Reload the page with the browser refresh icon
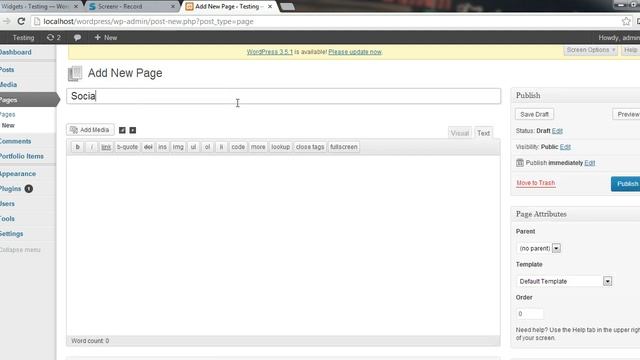This screenshot has height=360, width=640. tap(21, 21)
